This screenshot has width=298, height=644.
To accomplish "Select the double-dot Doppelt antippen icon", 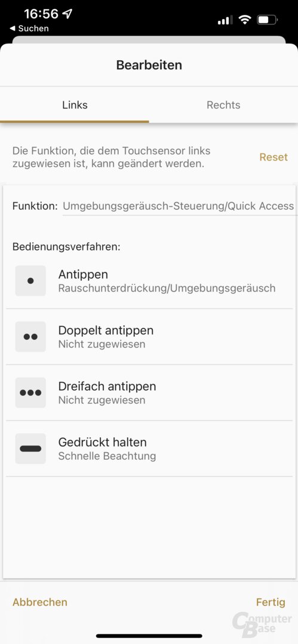I will pyautogui.click(x=30, y=337).
